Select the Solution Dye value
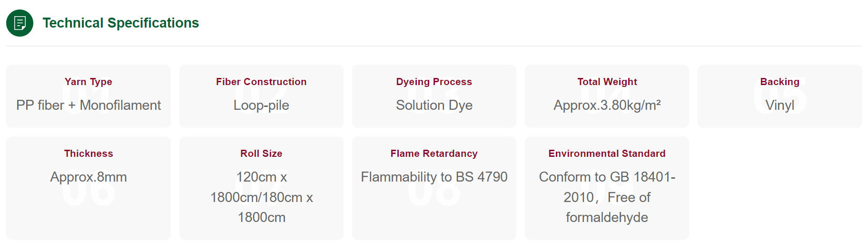Viewport: 868px width, 250px height. tap(434, 105)
